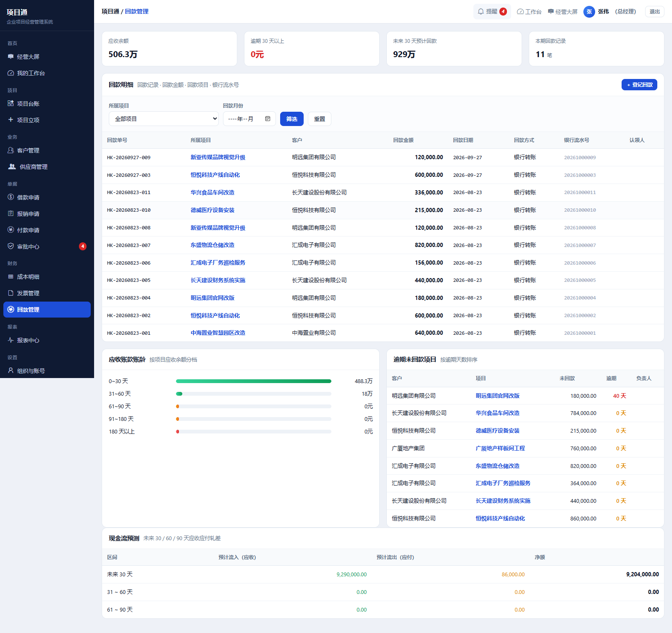Open 华兴食品车间改造 link in 回款明细 table
Viewport: 672px width, 633px height.
pyautogui.click(x=213, y=192)
